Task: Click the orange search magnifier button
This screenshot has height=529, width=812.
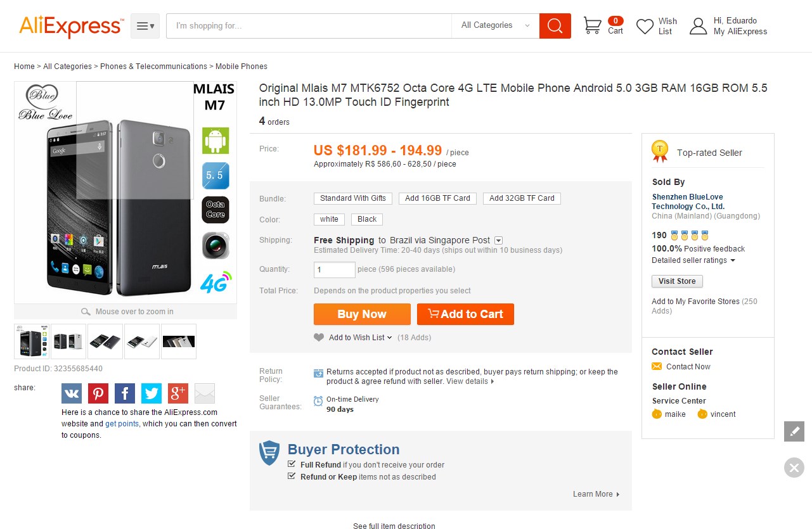Action: 555,26
